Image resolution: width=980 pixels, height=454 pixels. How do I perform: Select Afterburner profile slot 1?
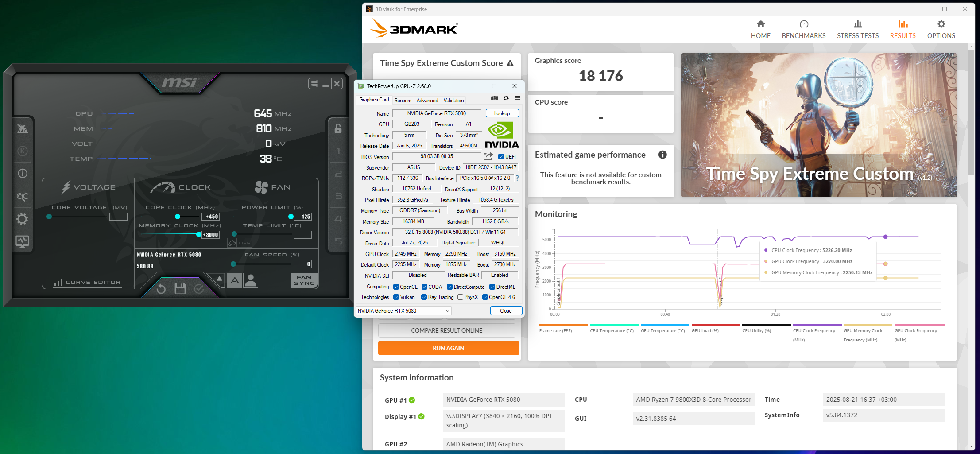tap(338, 151)
